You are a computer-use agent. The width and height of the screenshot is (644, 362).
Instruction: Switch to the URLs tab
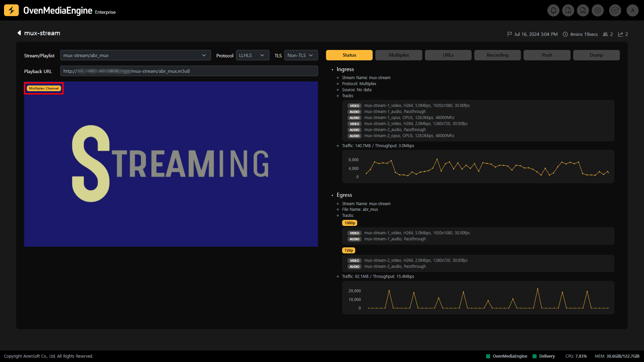[x=448, y=55]
